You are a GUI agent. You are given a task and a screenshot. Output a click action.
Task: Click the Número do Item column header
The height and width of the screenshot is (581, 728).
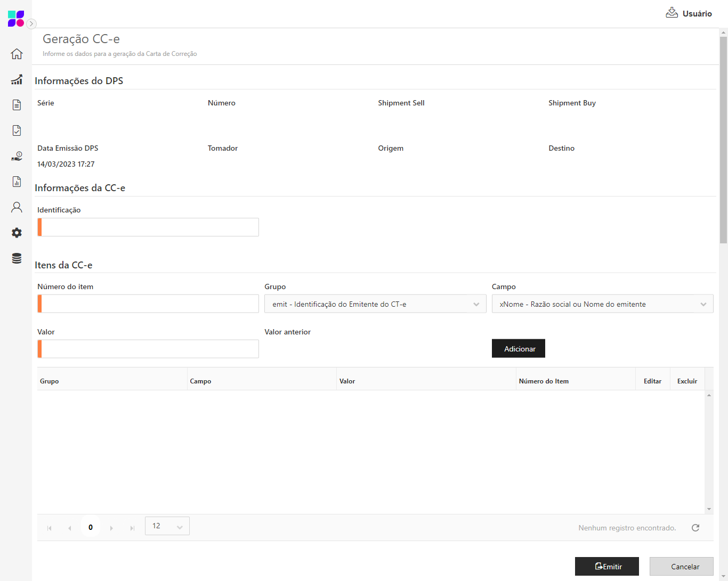pos(544,381)
